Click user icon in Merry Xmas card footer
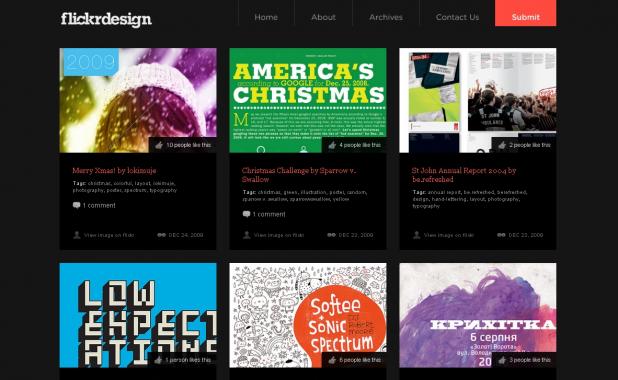618x380 pixels. click(x=77, y=235)
